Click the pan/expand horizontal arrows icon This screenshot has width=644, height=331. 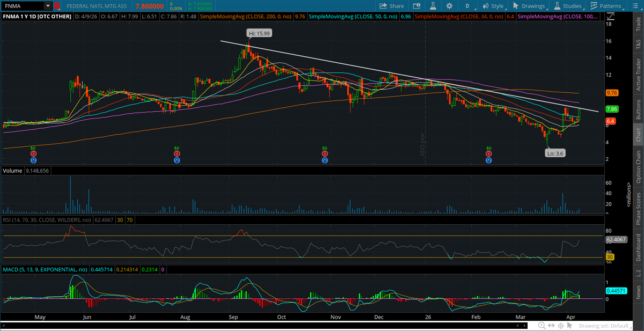pos(551,326)
